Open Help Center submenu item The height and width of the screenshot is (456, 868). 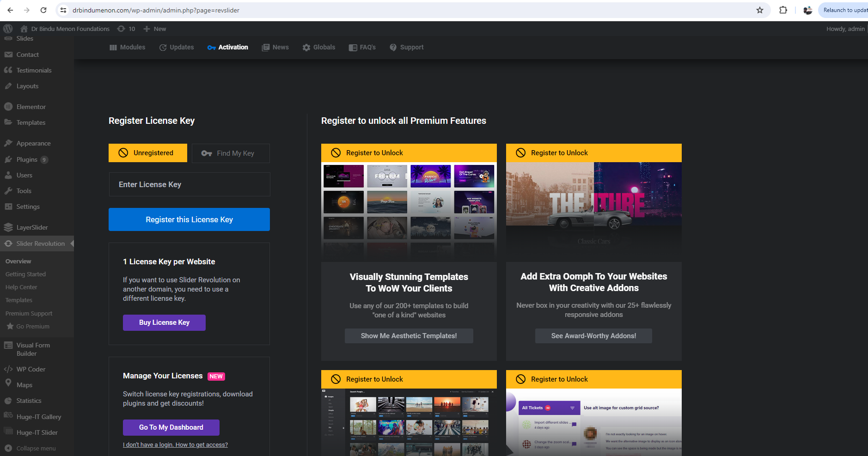pos(21,287)
